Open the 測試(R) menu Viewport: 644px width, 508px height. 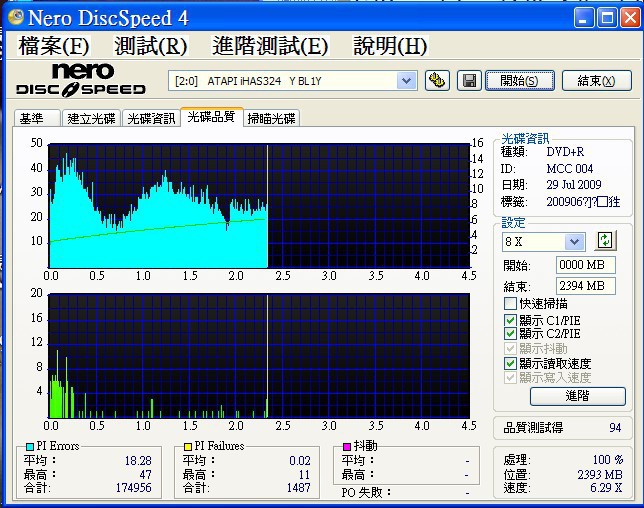[151, 46]
